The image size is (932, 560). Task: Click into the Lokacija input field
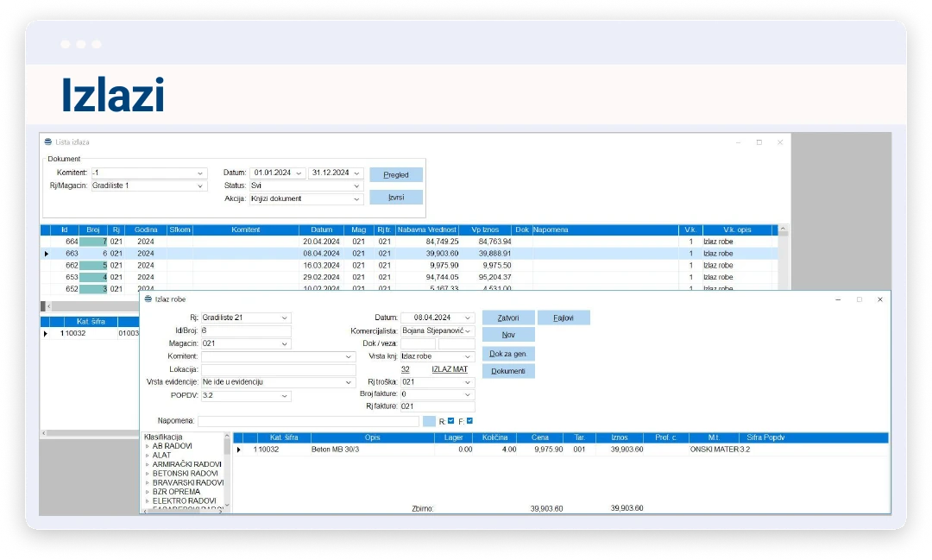278,369
